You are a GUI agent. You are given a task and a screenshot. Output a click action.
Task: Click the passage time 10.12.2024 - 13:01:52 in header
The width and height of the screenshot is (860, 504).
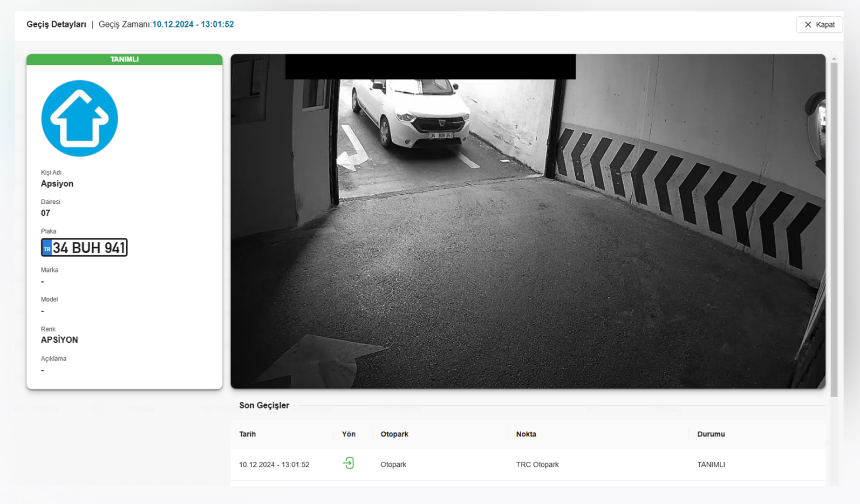193,24
